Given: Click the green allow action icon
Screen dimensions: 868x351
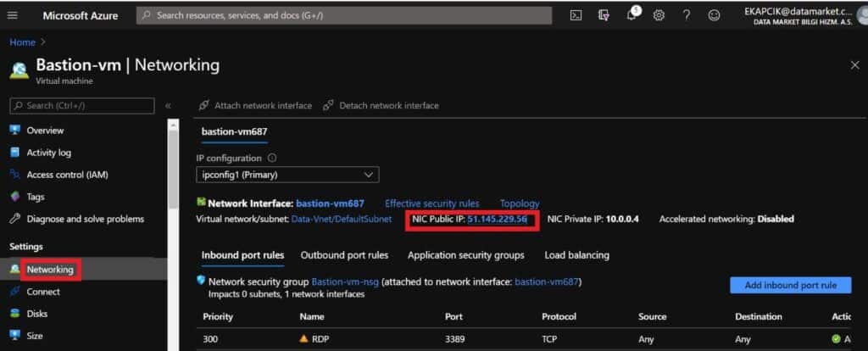Looking at the screenshot, I should 836,338.
